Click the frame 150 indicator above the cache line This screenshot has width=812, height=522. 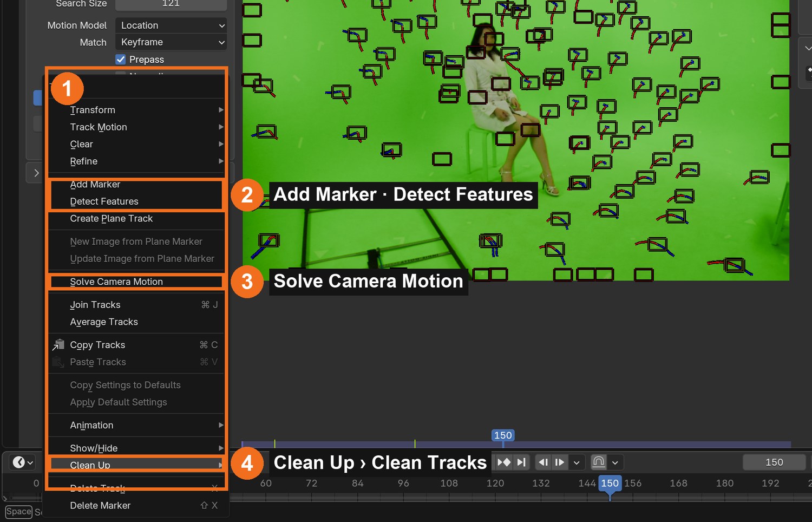pos(503,435)
